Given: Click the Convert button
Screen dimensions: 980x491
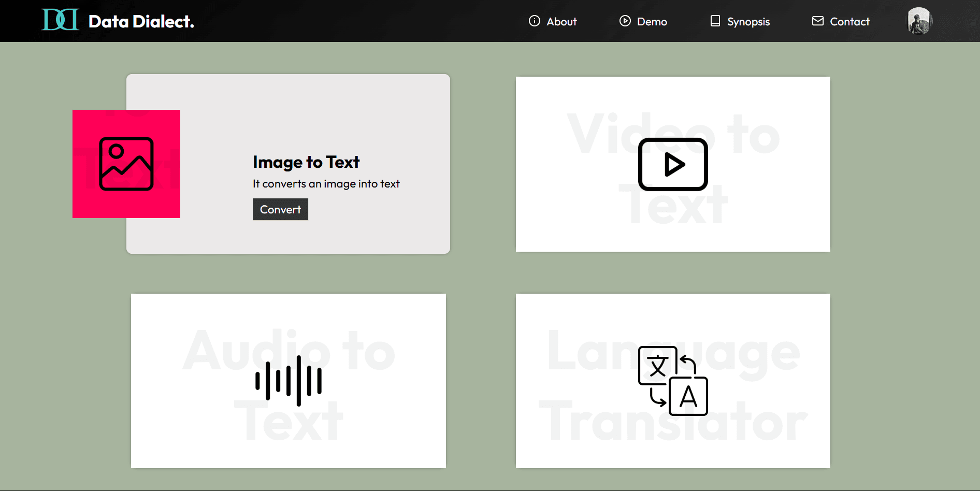Looking at the screenshot, I should [280, 209].
